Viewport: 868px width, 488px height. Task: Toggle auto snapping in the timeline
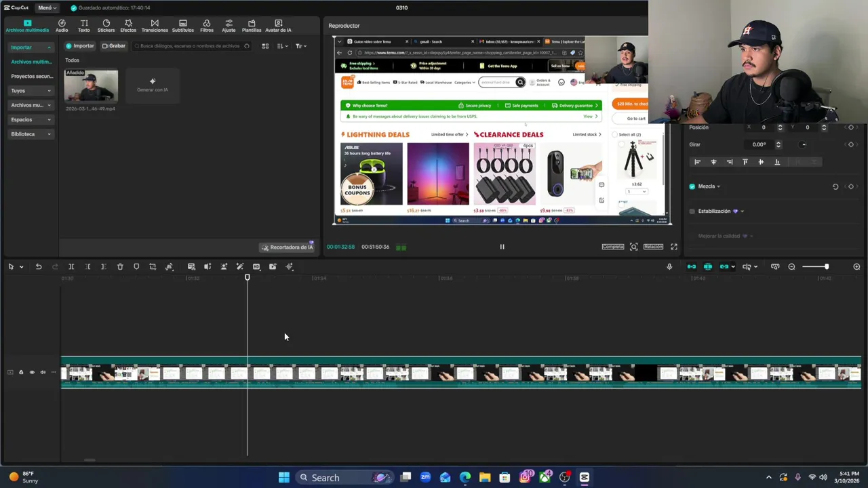click(708, 266)
